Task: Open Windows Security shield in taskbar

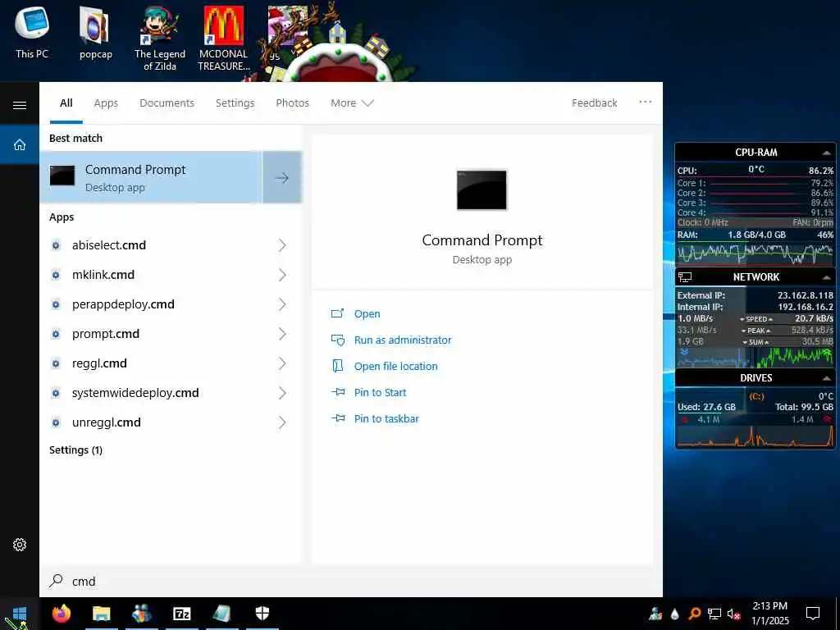Action: pos(262,614)
